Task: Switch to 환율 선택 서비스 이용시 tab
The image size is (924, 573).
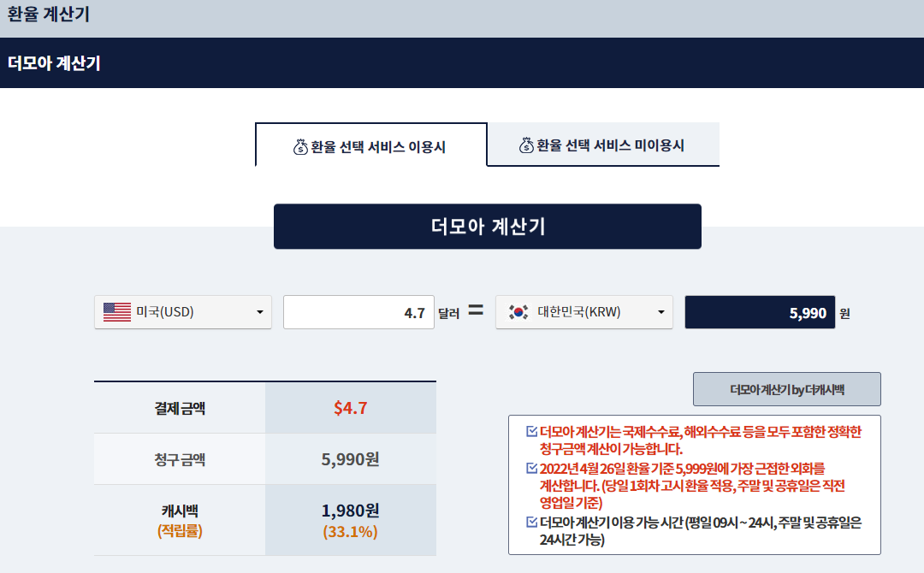Action: [x=370, y=145]
